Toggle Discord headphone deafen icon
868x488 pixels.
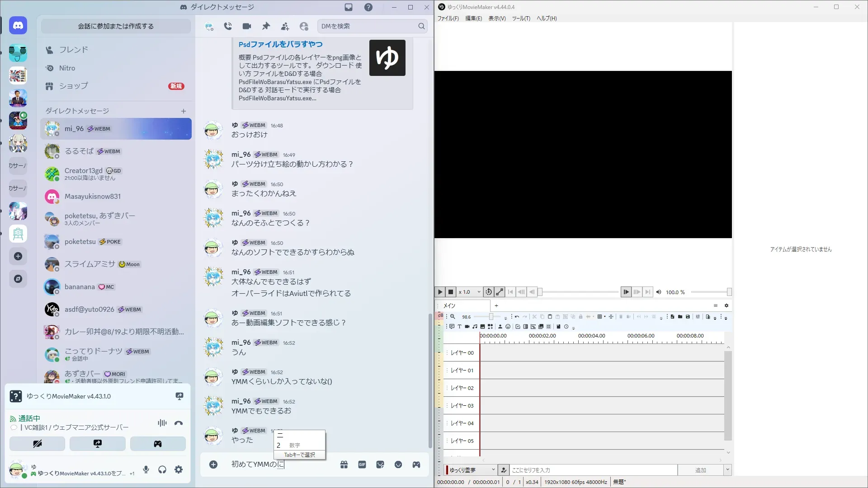coord(162,469)
